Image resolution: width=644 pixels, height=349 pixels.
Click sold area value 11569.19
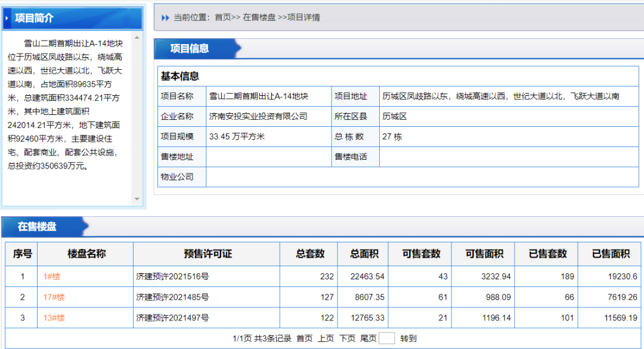[x=621, y=317]
